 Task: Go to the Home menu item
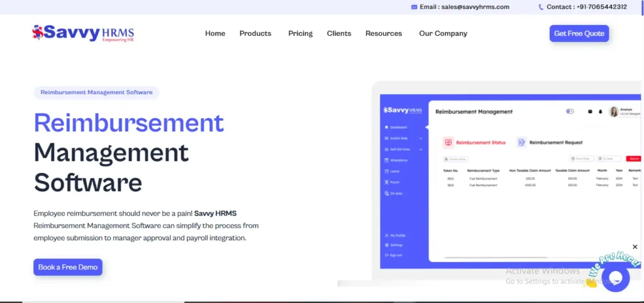click(215, 33)
